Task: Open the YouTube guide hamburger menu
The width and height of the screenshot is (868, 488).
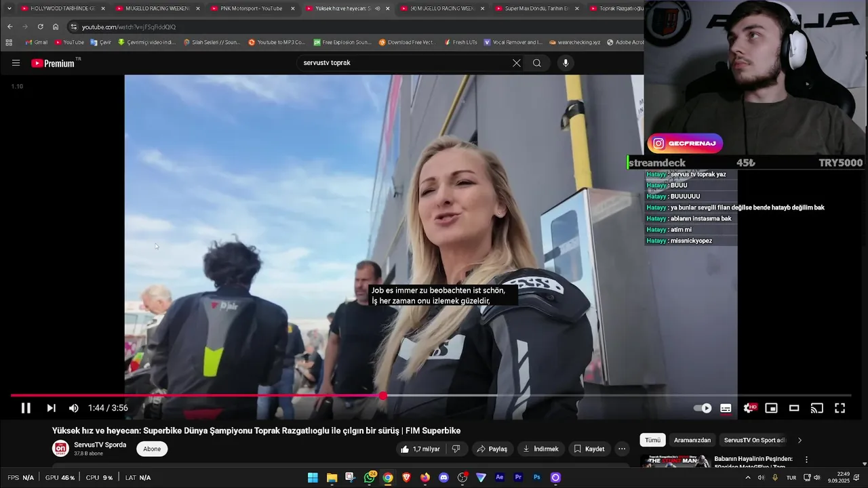Action: 16,63
